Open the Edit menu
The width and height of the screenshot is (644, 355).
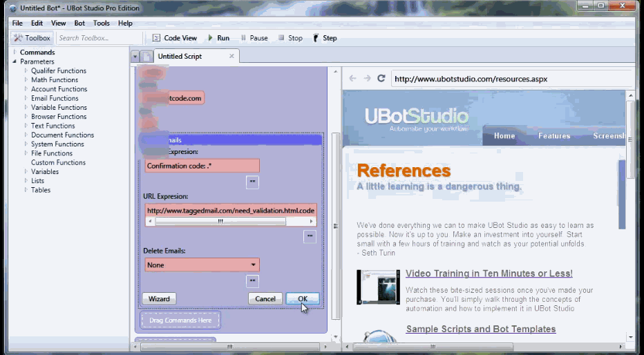click(37, 23)
